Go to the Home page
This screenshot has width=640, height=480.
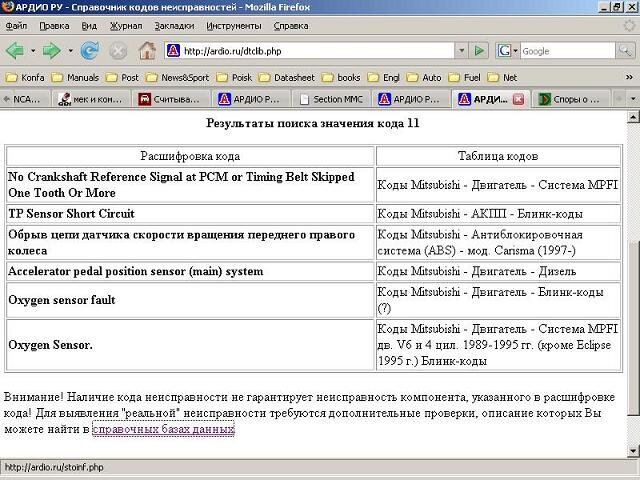(x=146, y=50)
